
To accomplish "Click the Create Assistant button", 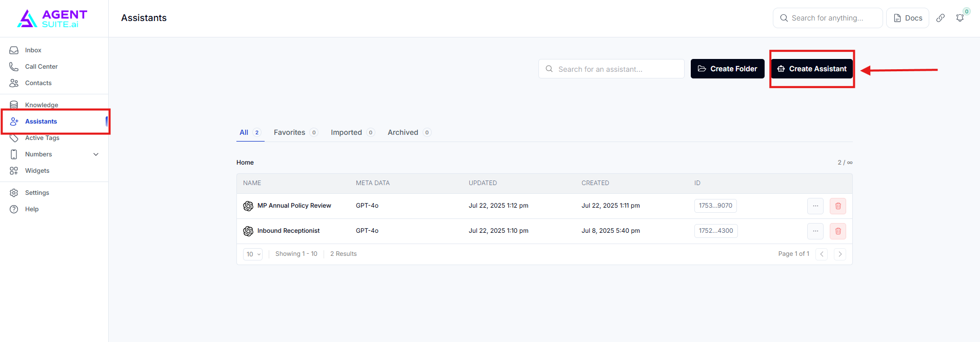I will pyautogui.click(x=812, y=69).
